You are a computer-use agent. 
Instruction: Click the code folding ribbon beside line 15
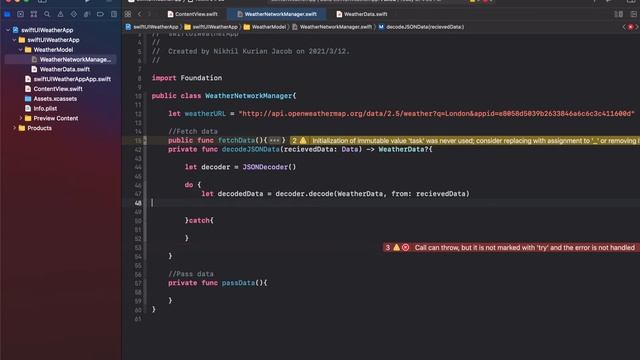(x=145, y=140)
